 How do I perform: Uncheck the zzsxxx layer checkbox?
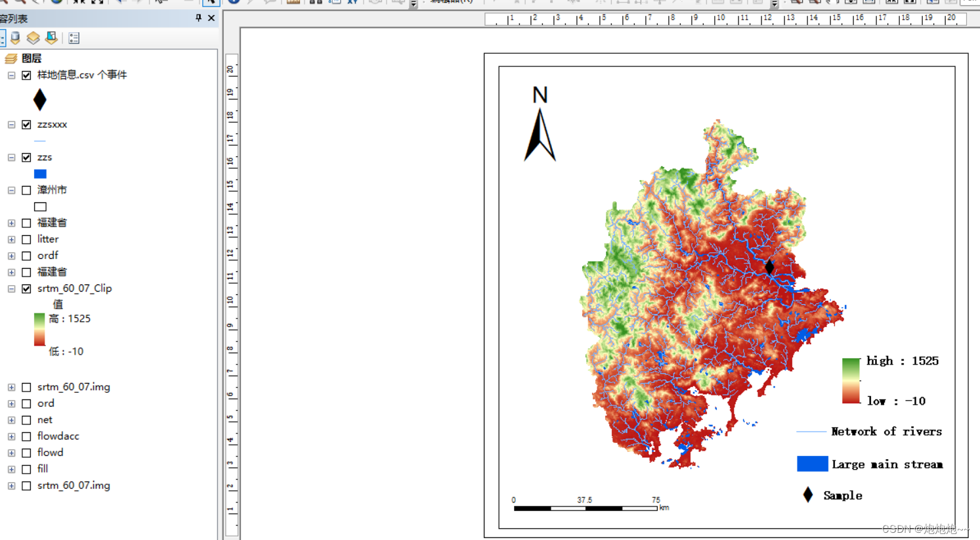(26, 124)
